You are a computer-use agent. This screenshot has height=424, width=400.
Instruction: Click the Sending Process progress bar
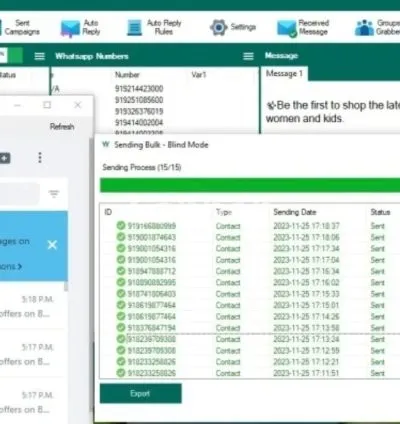(x=250, y=185)
